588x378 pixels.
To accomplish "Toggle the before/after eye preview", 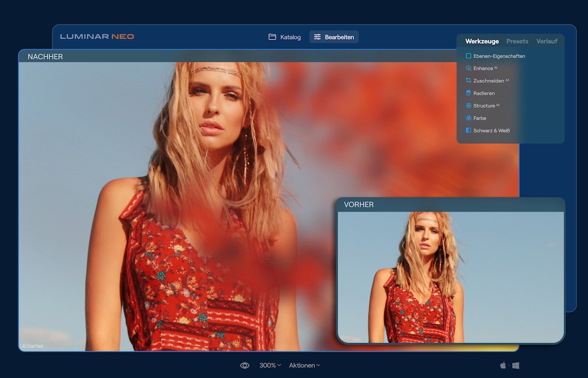I will (x=245, y=365).
